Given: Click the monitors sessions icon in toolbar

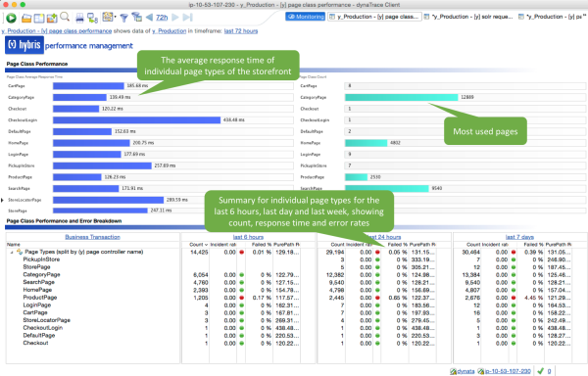Looking at the screenshot, I should [x=92, y=18].
